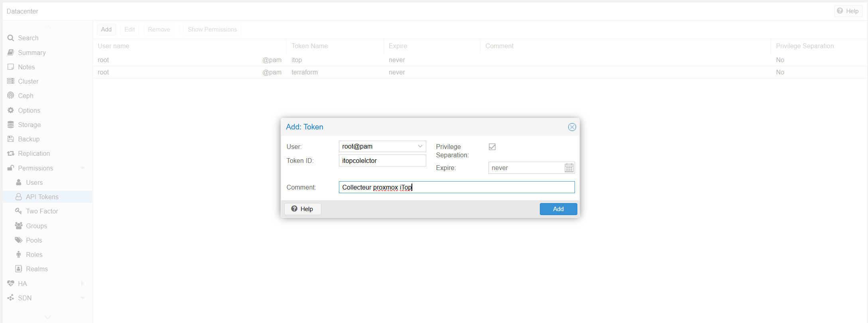
Task: Toggle the Privilege Separation checkbox
Action: pos(492,147)
